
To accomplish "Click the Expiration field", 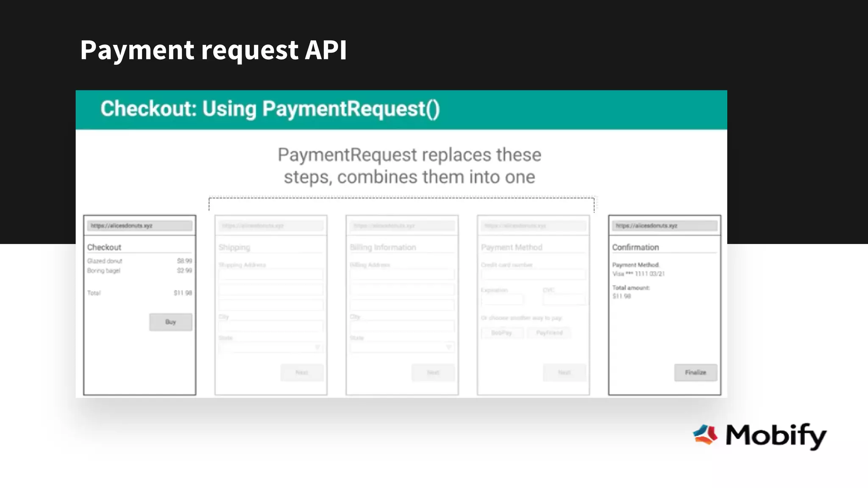I will point(502,300).
